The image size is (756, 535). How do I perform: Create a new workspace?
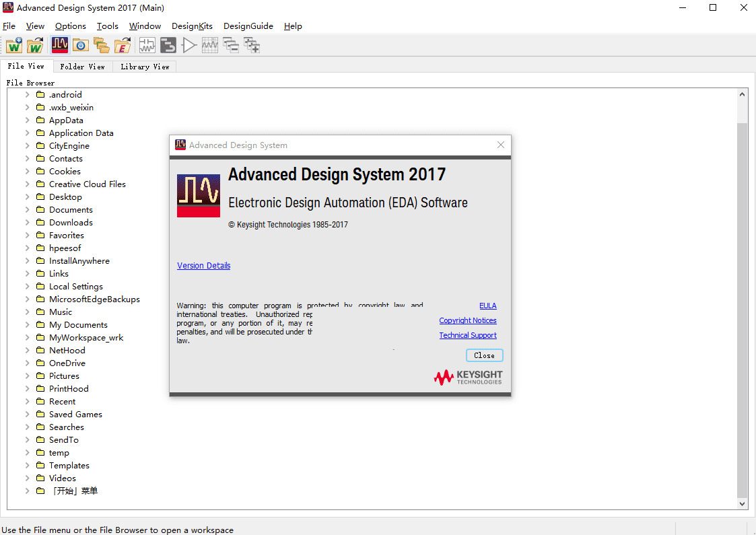click(x=14, y=45)
